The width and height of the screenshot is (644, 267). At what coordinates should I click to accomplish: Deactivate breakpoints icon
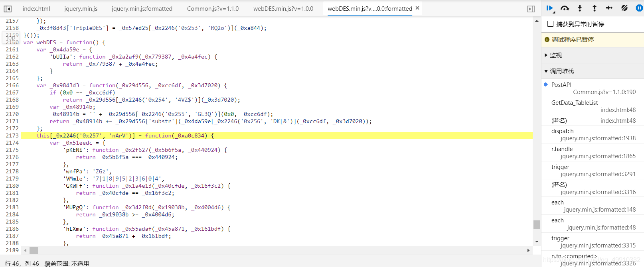(x=624, y=8)
